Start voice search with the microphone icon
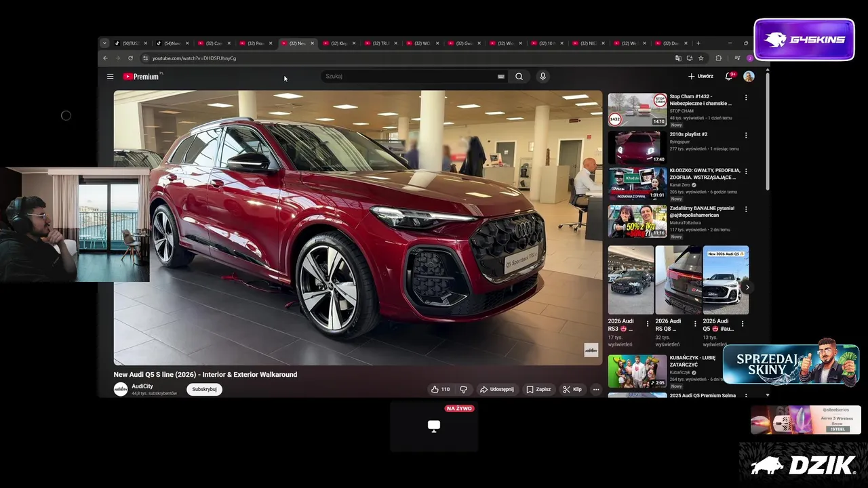The height and width of the screenshot is (488, 868). click(x=542, y=77)
